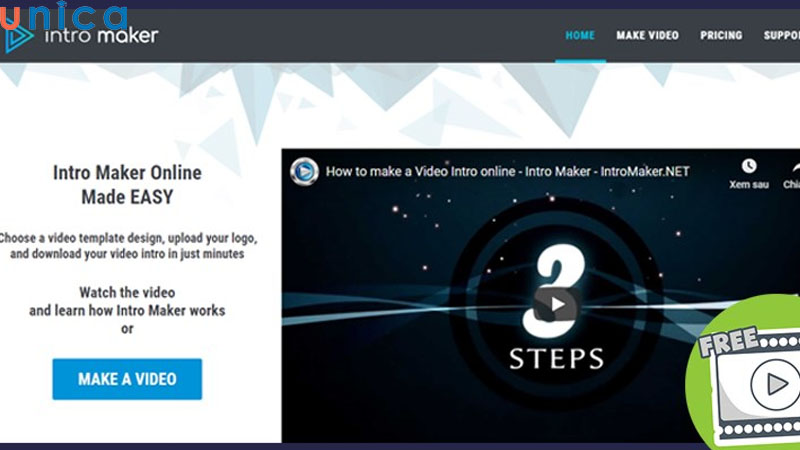Open the PRICING nav item
This screenshot has width=800, height=450.
tap(721, 35)
